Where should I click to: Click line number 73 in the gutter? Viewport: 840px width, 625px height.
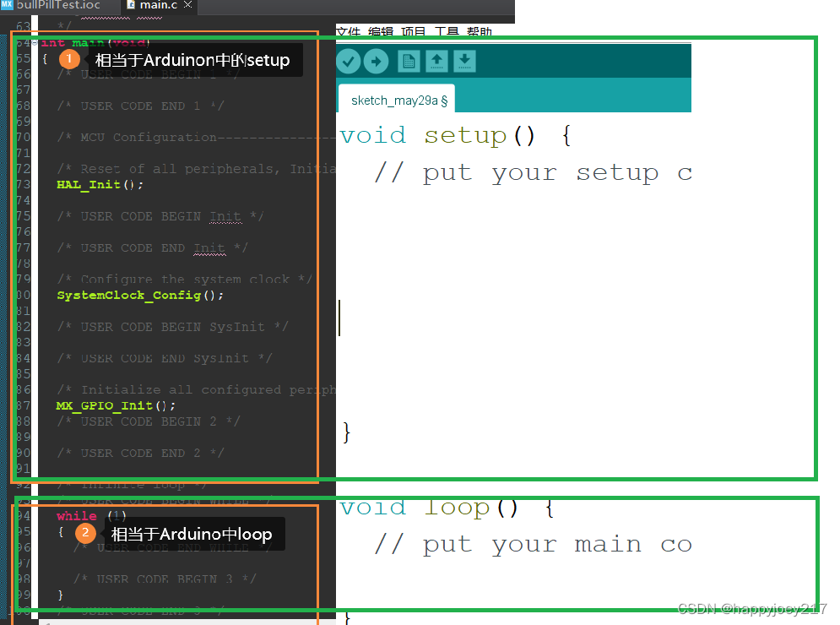24,184
